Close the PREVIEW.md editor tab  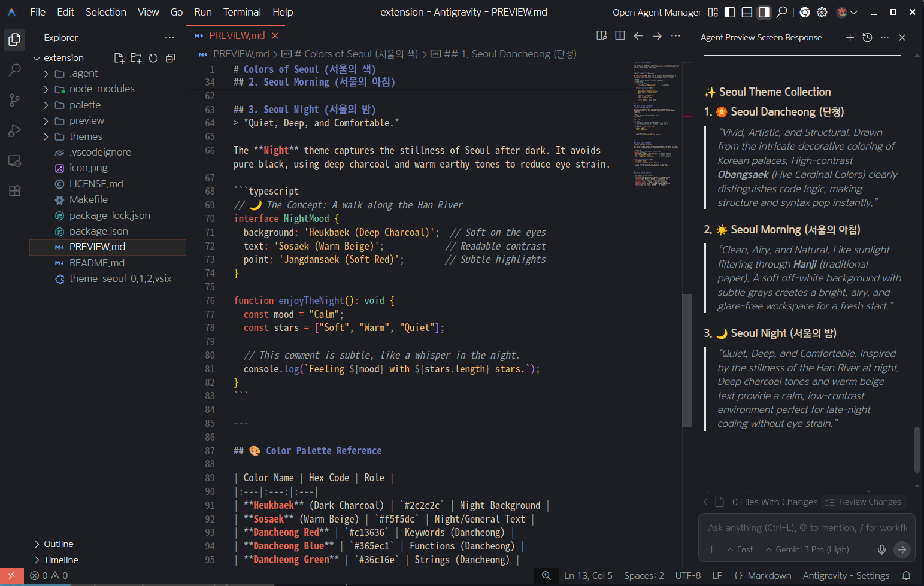(x=275, y=36)
